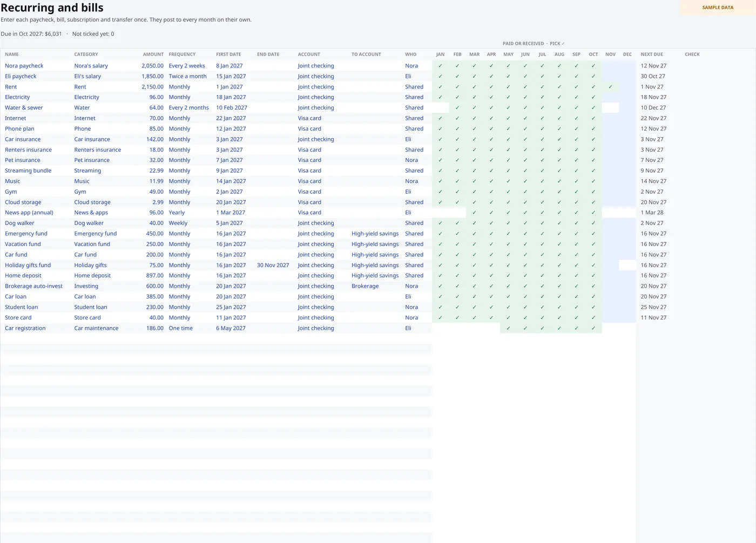Image resolution: width=756 pixels, height=543 pixels.
Task: Click the CATEGORY column header
Action: pyautogui.click(x=86, y=55)
